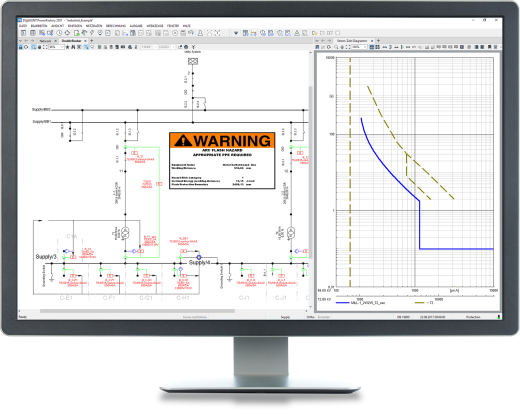520x414 pixels.
Task: Click the date/time clock icon in main toolbar
Action: 59,33
